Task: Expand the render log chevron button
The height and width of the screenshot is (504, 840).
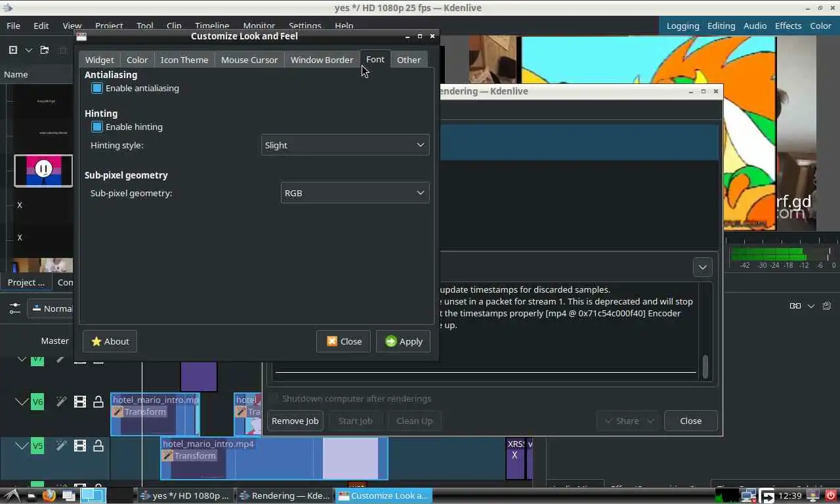Action: coord(702,267)
